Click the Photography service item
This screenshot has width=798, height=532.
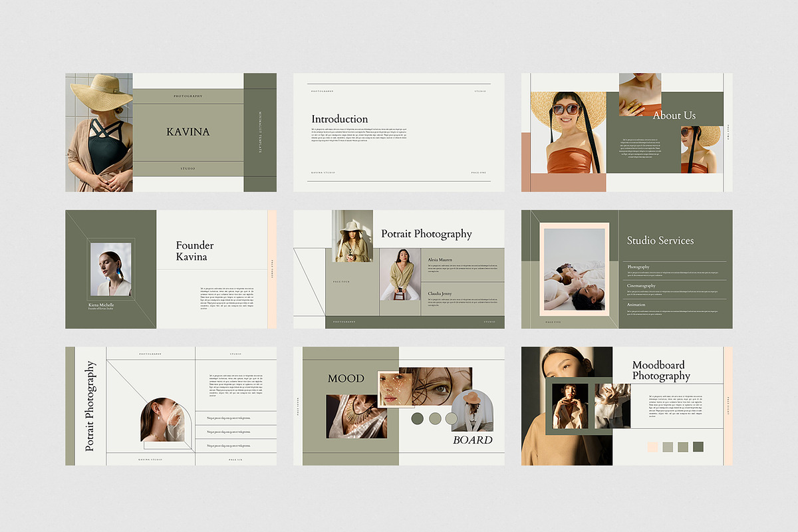point(638,267)
